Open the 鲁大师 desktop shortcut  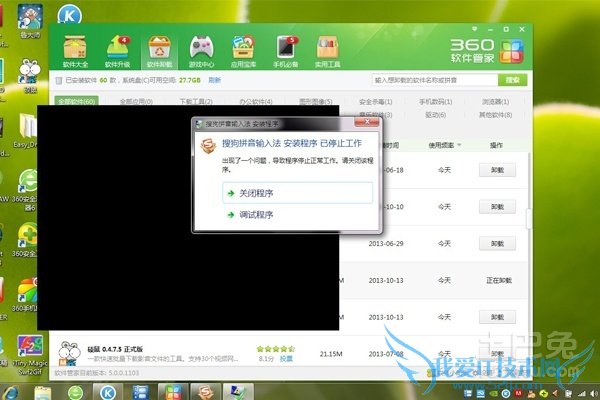point(30,21)
